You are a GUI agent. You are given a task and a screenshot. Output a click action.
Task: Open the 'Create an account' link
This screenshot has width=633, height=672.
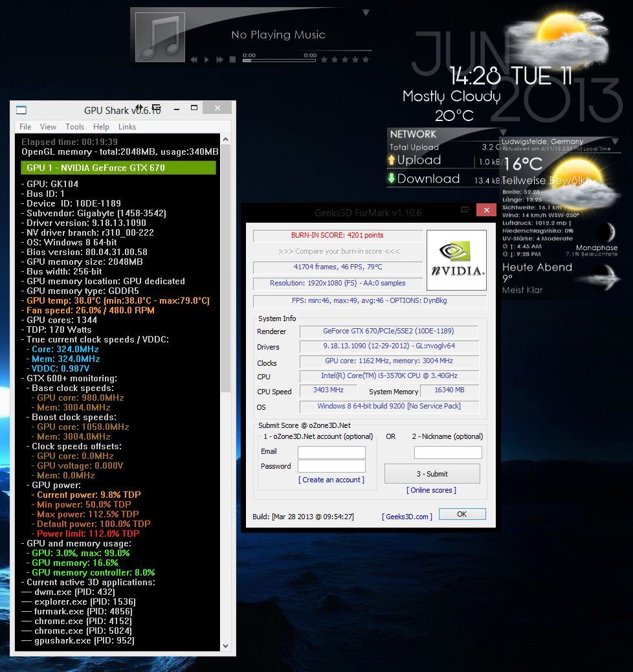click(x=331, y=480)
